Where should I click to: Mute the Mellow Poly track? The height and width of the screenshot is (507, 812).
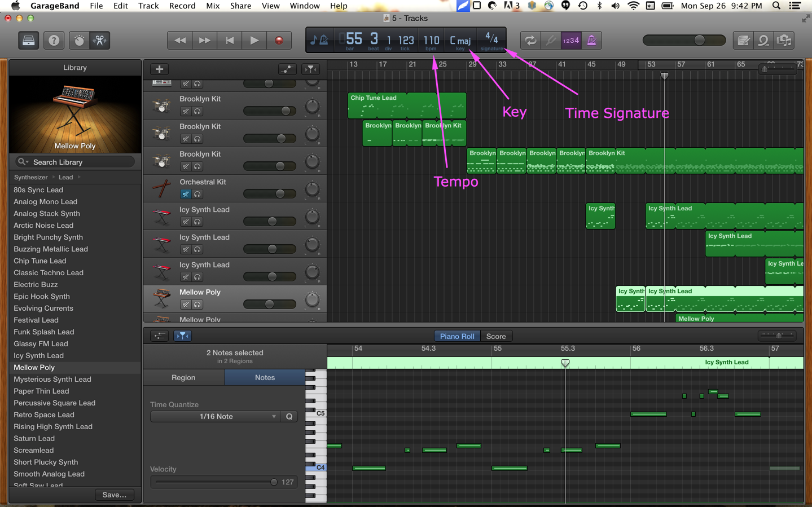(186, 305)
